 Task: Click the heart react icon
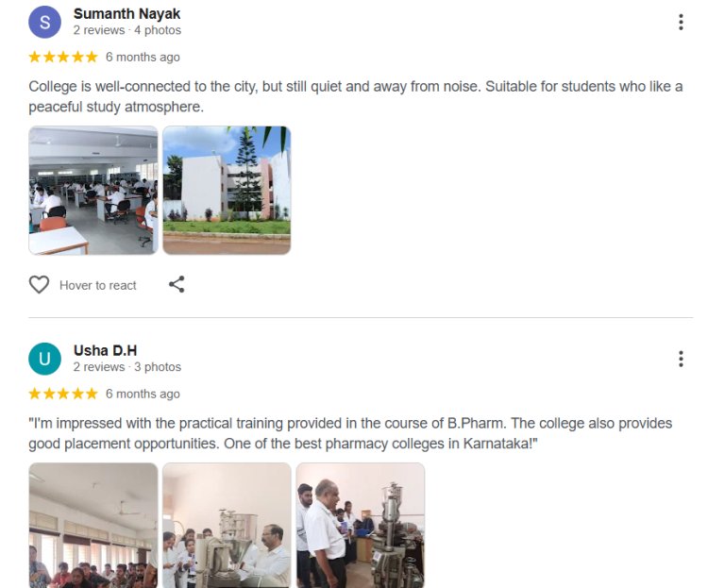point(39,285)
